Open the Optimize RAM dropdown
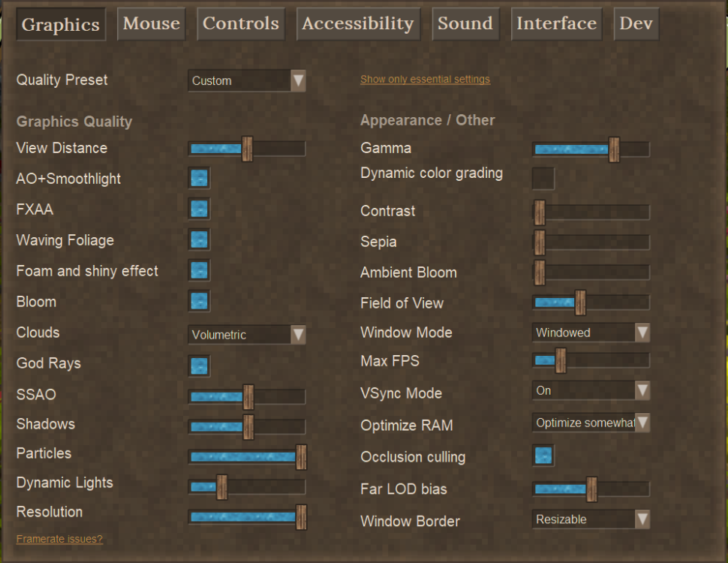Viewport: 728px width, 563px height. (591, 423)
